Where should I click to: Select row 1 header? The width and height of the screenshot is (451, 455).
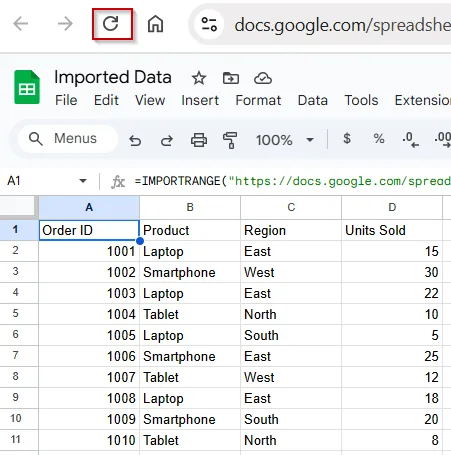click(x=19, y=230)
